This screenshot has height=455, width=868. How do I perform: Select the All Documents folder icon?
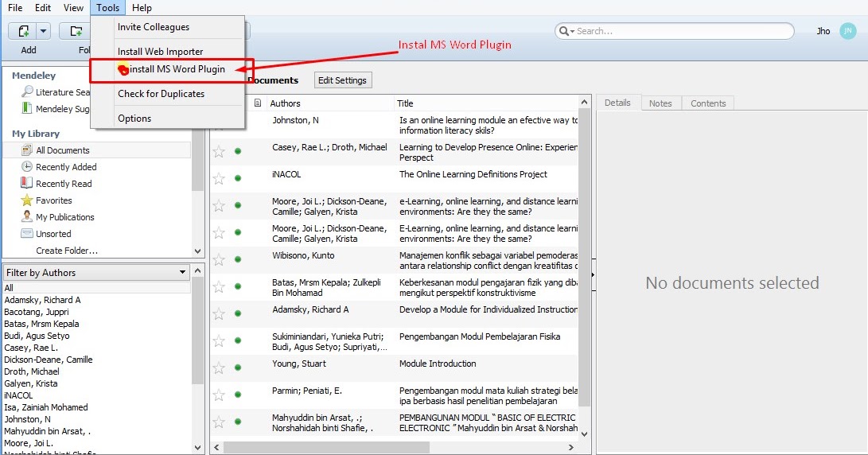tap(26, 150)
